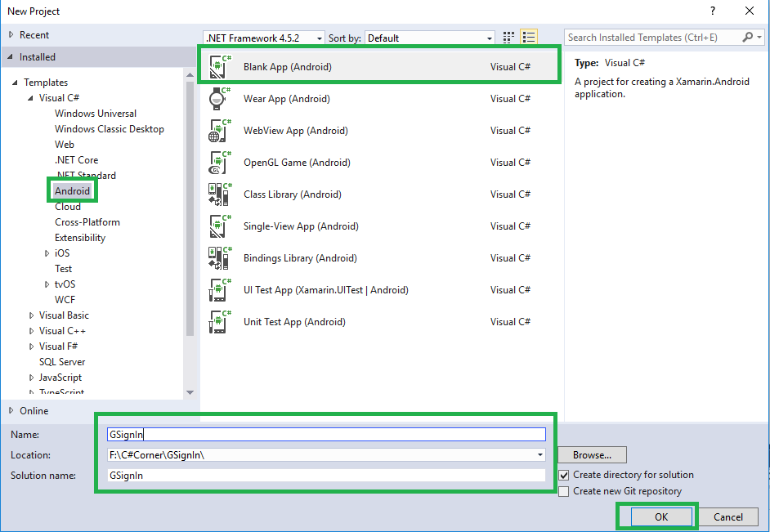Select the Cross-Platform category
770x532 pixels.
[x=87, y=222]
